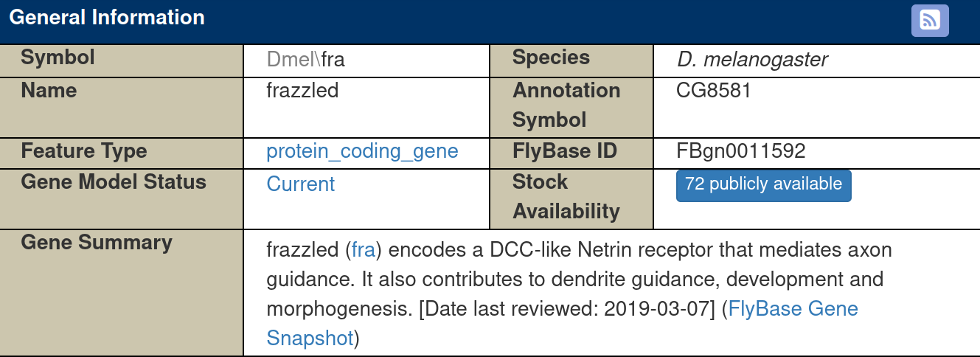Click the General Information section header

(x=107, y=18)
